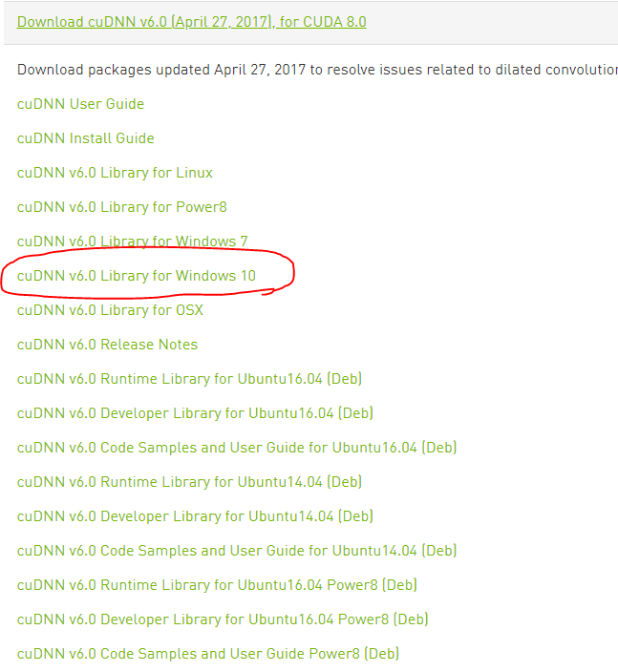Open cuDNN v6.0 Release Notes
Screen dimensions: 618x672
[x=108, y=345]
